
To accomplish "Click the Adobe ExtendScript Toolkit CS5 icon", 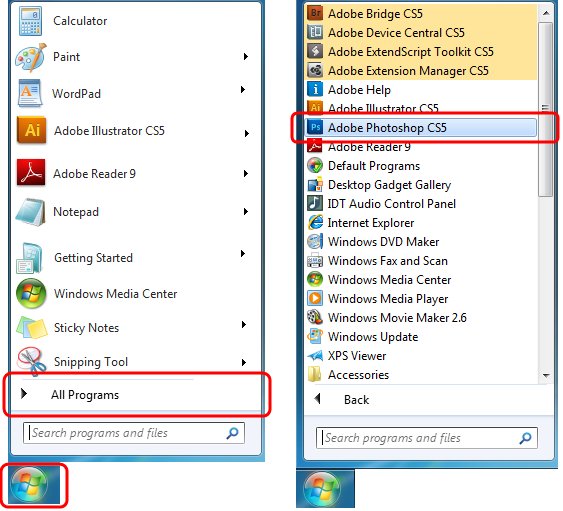I will [x=315, y=51].
